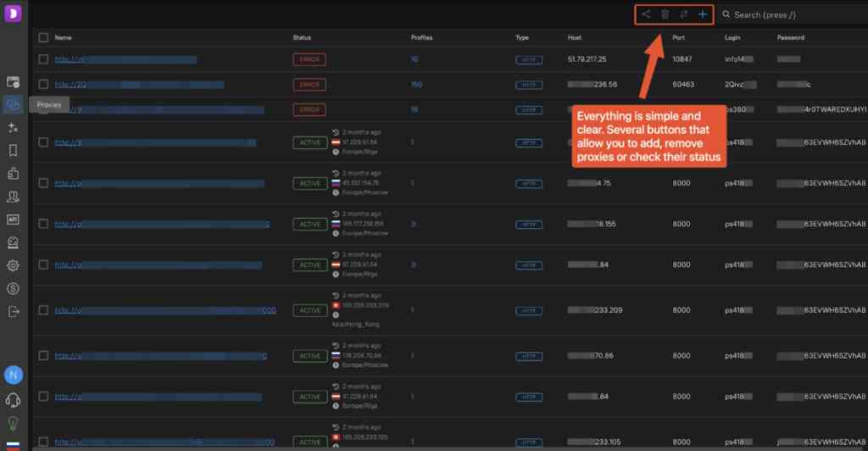This screenshot has width=868, height=451.
Task: Click the API icon in the sidebar
Action: (13, 219)
